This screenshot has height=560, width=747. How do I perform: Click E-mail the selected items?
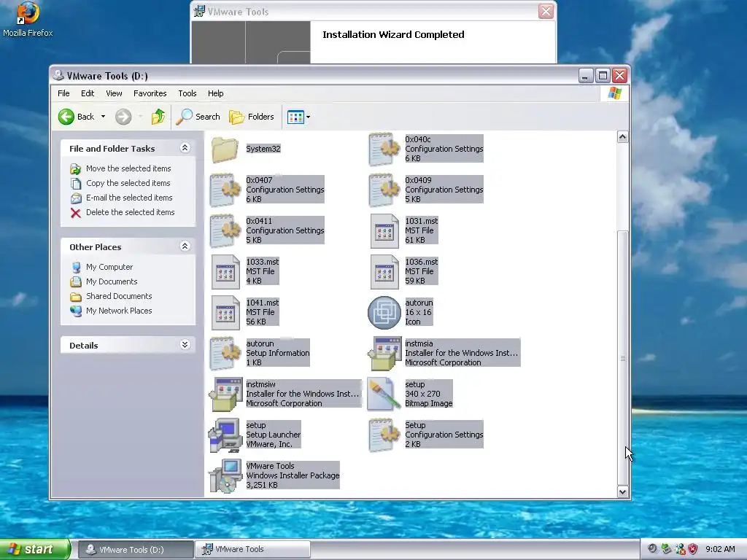point(129,198)
